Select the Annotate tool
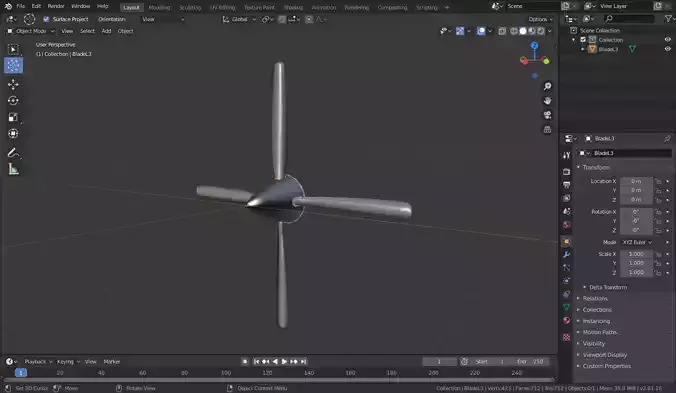 (13, 153)
